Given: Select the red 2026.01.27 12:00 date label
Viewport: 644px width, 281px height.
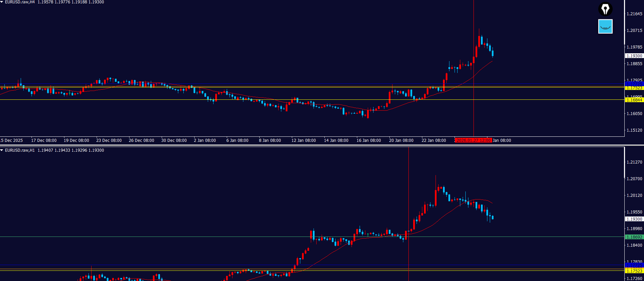Looking at the screenshot, I should coord(473,140).
